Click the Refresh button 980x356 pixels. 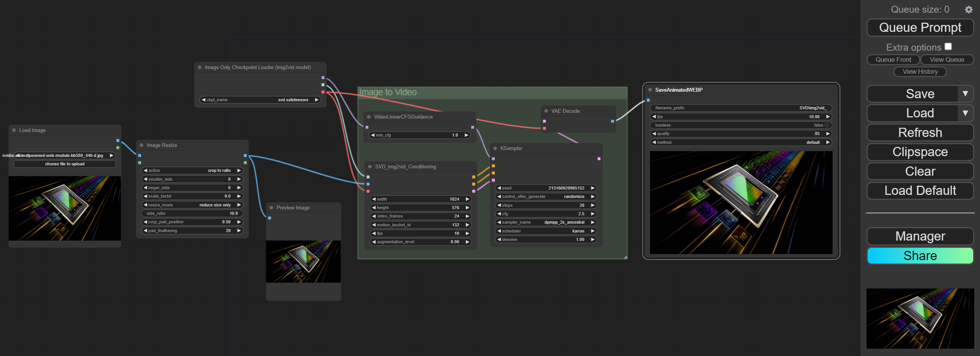click(920, 133)
